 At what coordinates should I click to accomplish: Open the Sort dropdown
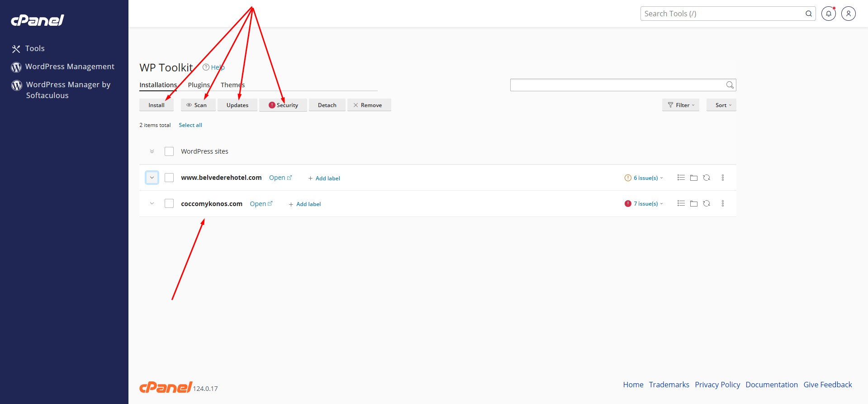721,105
